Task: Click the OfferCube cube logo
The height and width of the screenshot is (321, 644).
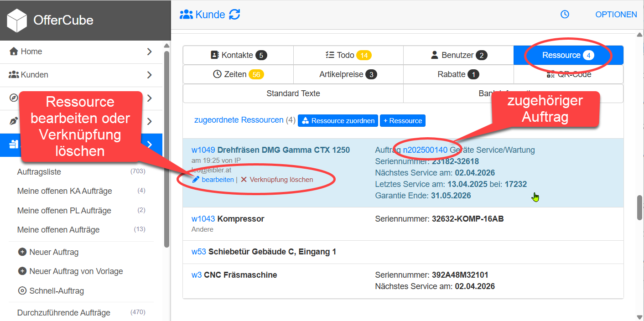Action: click(17, 21)
